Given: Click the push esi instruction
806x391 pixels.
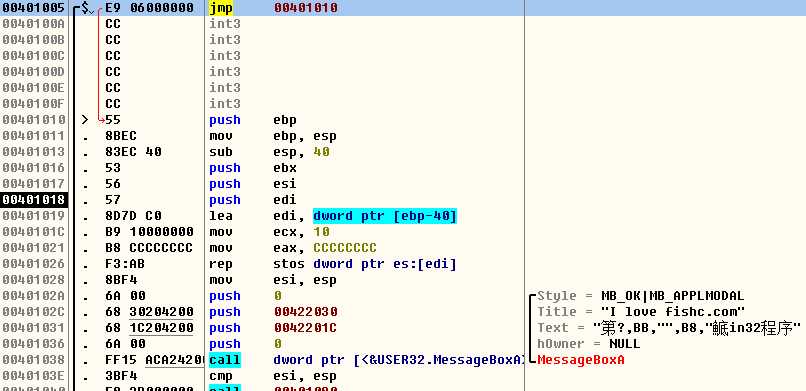Looking at the screenshot, I should (252, 183).
